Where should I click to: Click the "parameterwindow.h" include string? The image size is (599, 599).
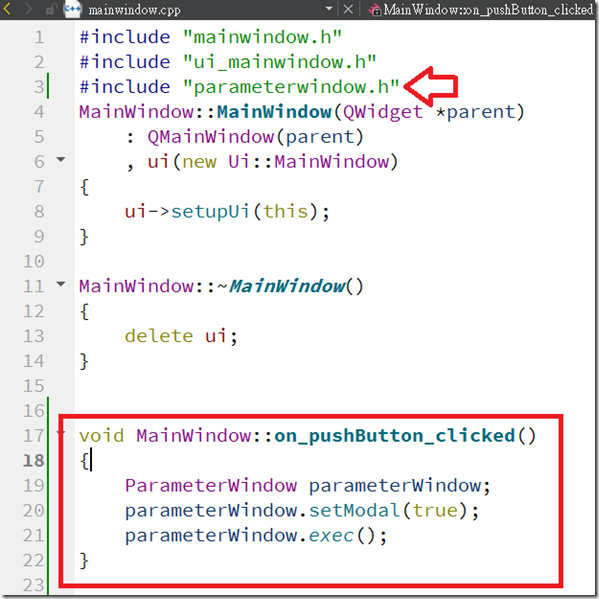pyautogui.click(x=291, y=87)
